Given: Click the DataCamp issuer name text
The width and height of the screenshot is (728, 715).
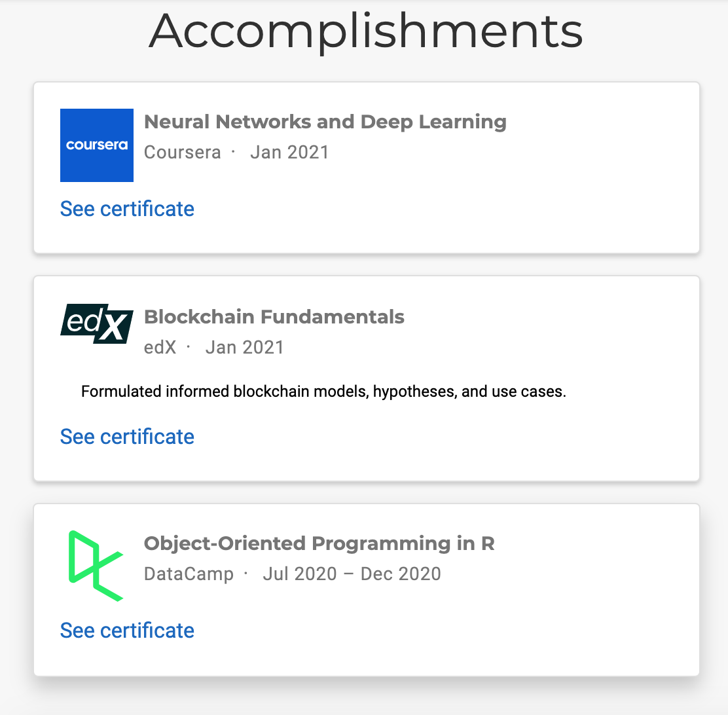Looking at the screenshot, I should point(189,574).
